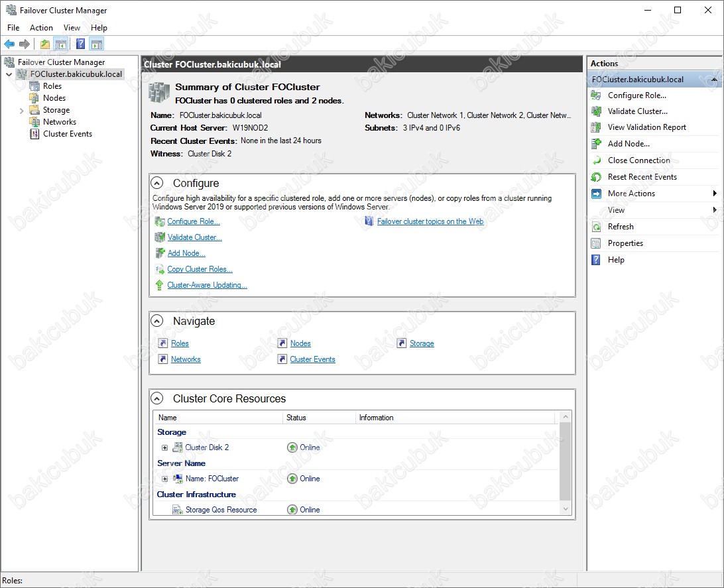Collapse the FOCluster.bakicubuk.local Actions header

click(x=714, y=80)
